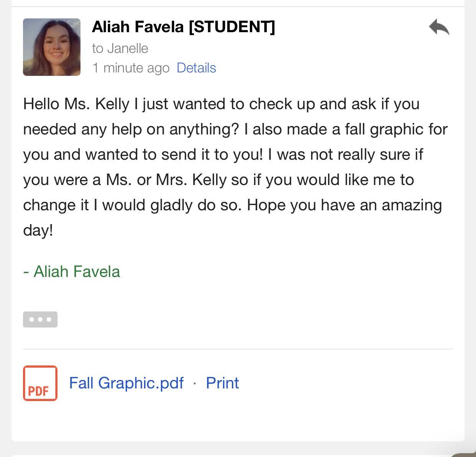
Task: Click the 'to Janelle' recipient line
Action: pyautogui.click(x=120, y=48)
